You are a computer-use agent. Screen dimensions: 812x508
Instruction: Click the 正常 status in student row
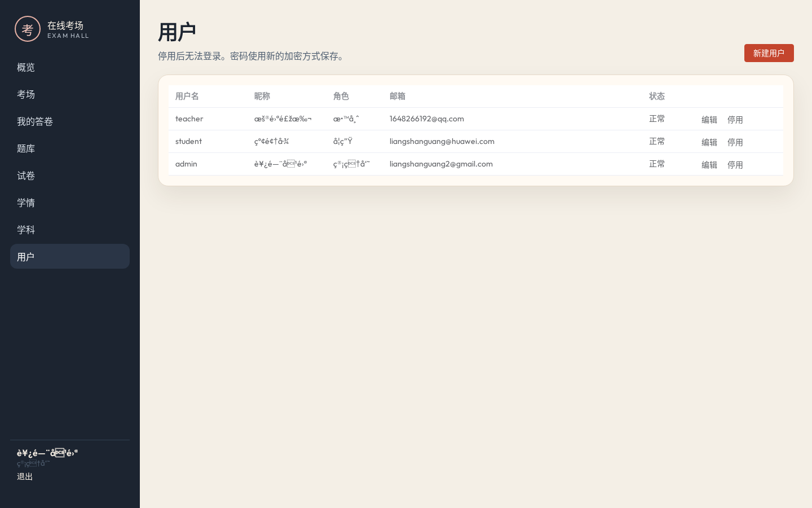[x=657, y=141]
